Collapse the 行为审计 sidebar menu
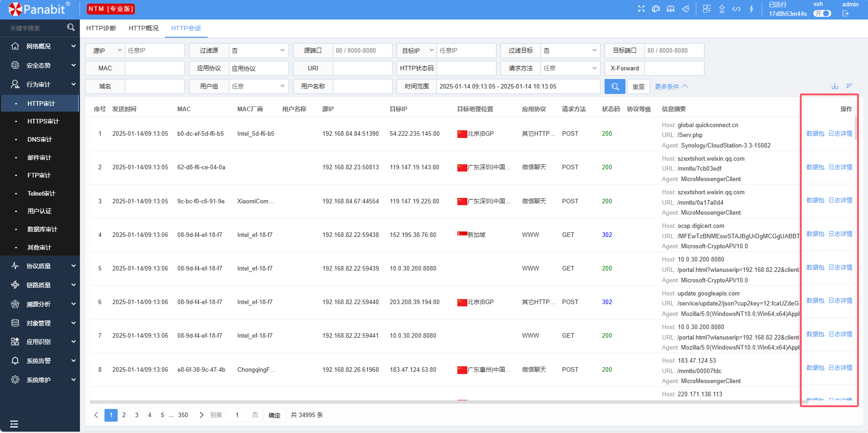The width and height of the screenshot is (868, 433). pyautogui.click(x=40, y=84)
